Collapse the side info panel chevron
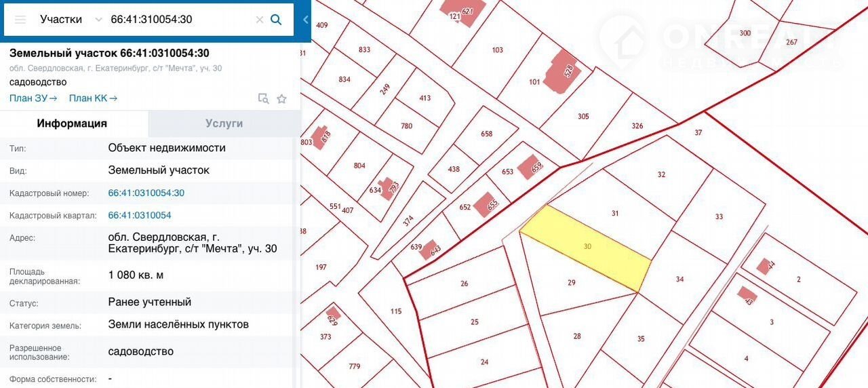Viewport: 868px width, 388px height. [306, 20]
